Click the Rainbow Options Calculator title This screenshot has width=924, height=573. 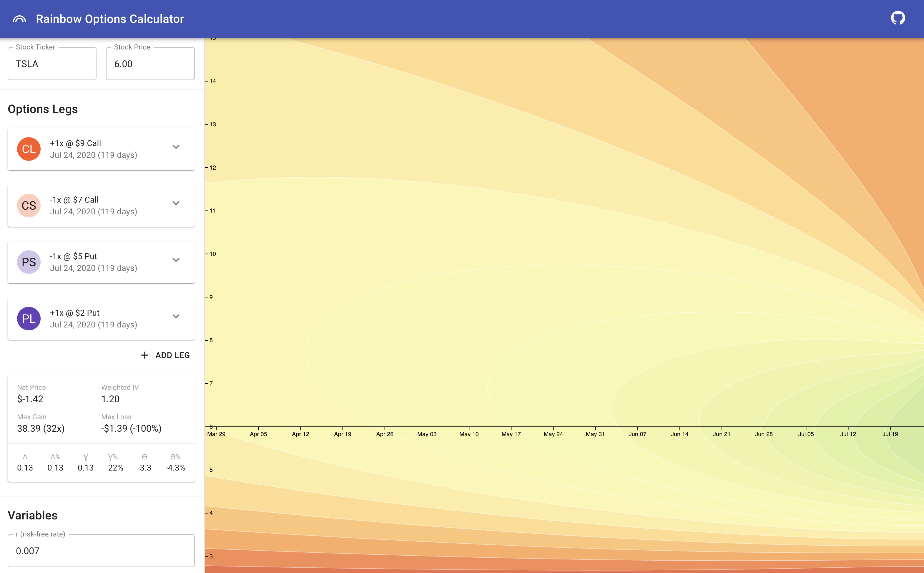tap(110, 19)
